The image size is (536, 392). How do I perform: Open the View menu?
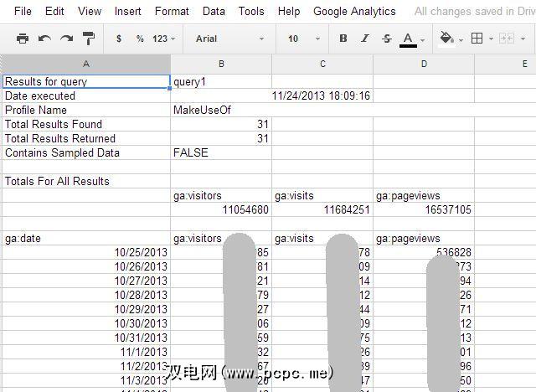pyautogui.click(x=90, y=11)
